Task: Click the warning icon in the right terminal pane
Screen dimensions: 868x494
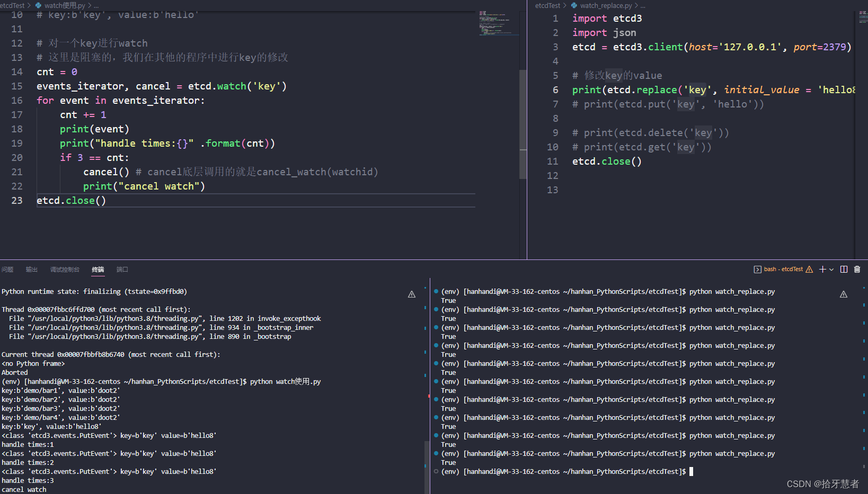Action: tap(844, 294)
